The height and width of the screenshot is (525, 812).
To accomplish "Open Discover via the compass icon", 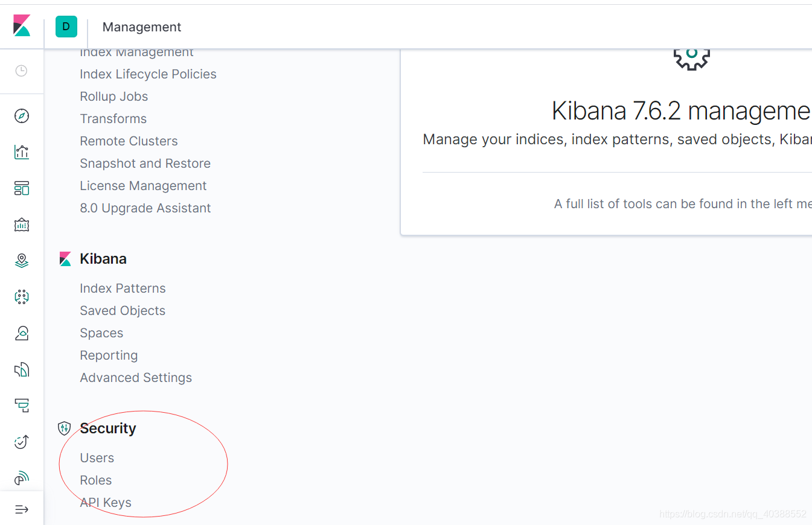I will 22,116.
